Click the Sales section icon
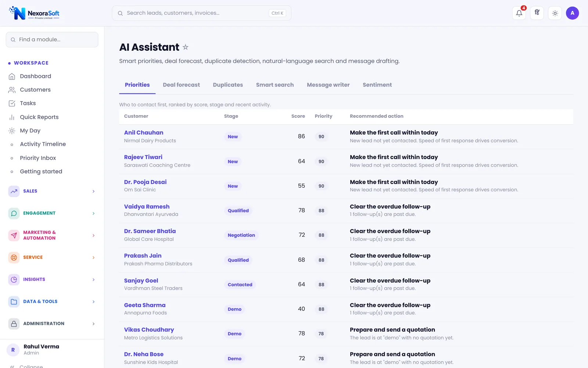588x368 pixels. tap(14, 191)
